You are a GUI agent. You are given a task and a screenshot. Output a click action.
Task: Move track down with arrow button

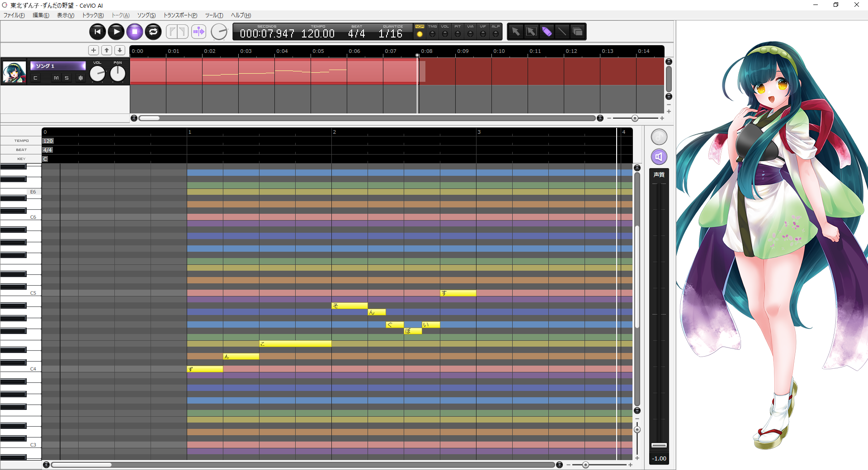coord(120,50)
